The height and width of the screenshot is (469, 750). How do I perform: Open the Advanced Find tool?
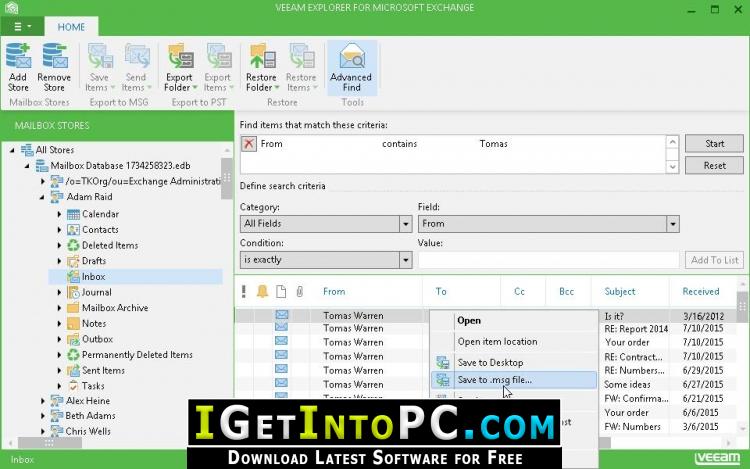click(351, 67)
